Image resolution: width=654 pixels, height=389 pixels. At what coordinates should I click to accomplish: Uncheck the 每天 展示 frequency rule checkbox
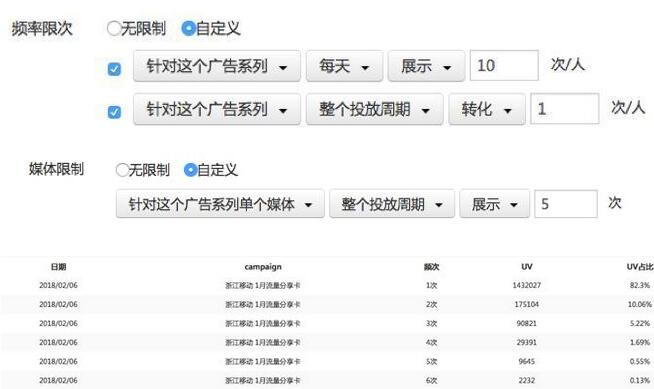point(114,69)
